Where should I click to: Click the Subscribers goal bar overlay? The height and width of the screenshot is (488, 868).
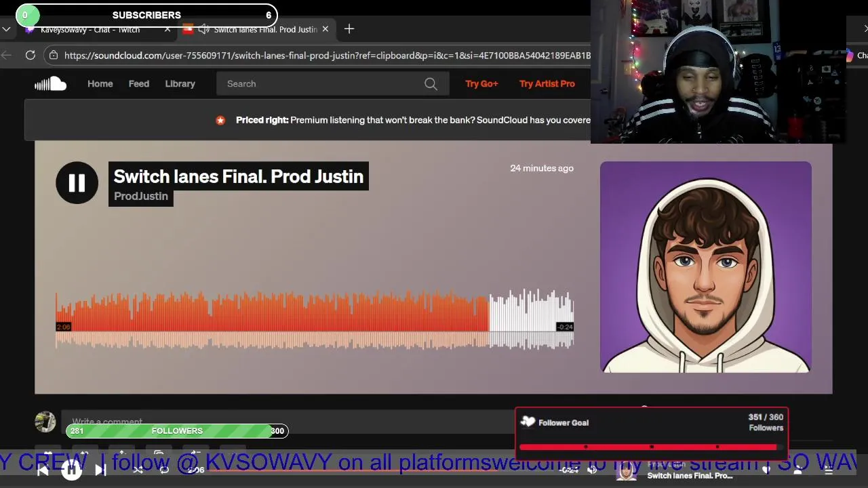146,15
